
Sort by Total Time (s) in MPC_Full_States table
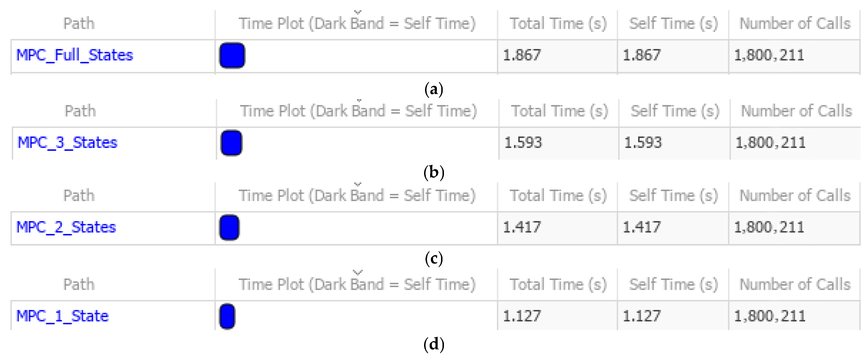point(558,24)
